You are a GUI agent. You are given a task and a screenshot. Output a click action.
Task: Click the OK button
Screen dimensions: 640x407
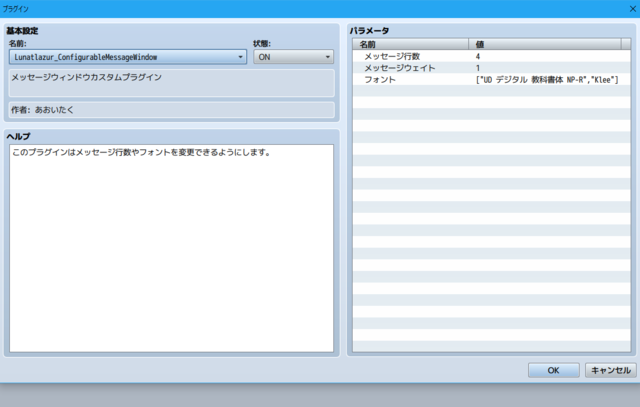click(x=553, y=370)
